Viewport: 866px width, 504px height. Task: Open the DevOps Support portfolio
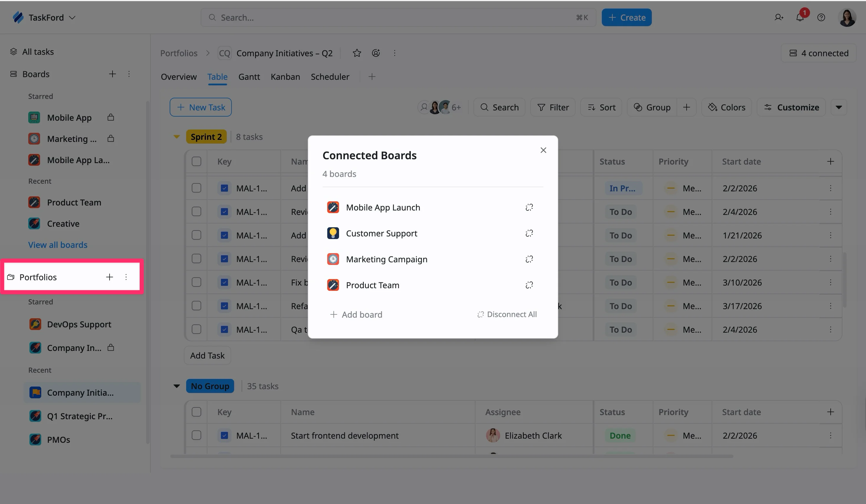click(79, 324)
